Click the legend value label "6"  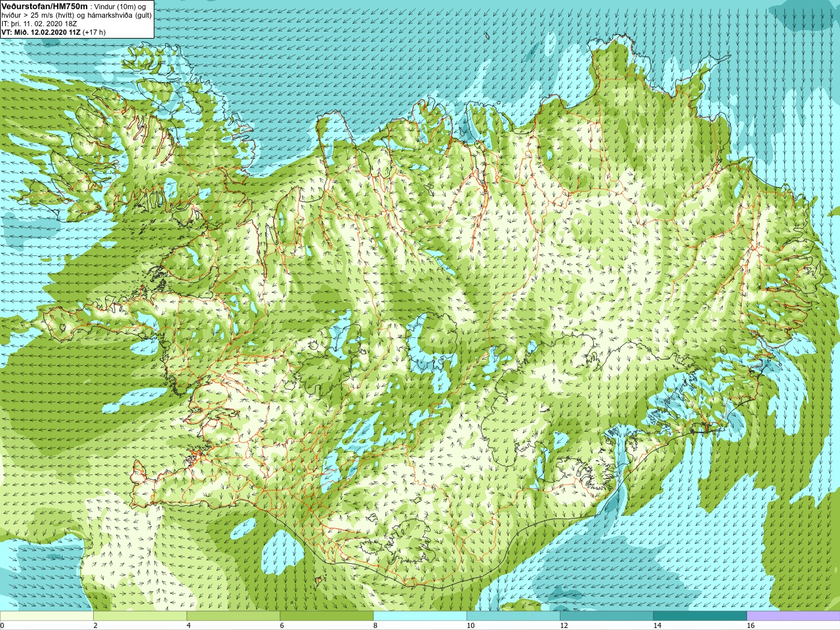tap(282, 625)
